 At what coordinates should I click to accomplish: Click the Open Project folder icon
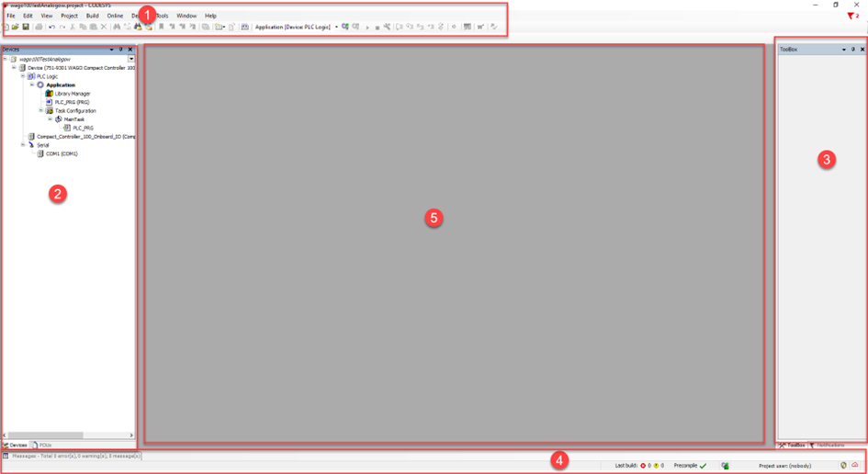point(15,27)
